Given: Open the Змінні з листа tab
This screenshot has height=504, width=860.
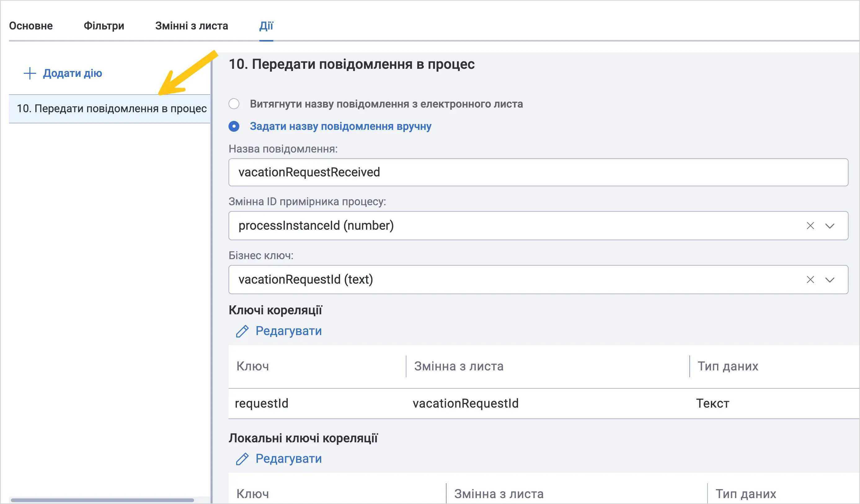Looking at the screenshot, I should 192,26.
